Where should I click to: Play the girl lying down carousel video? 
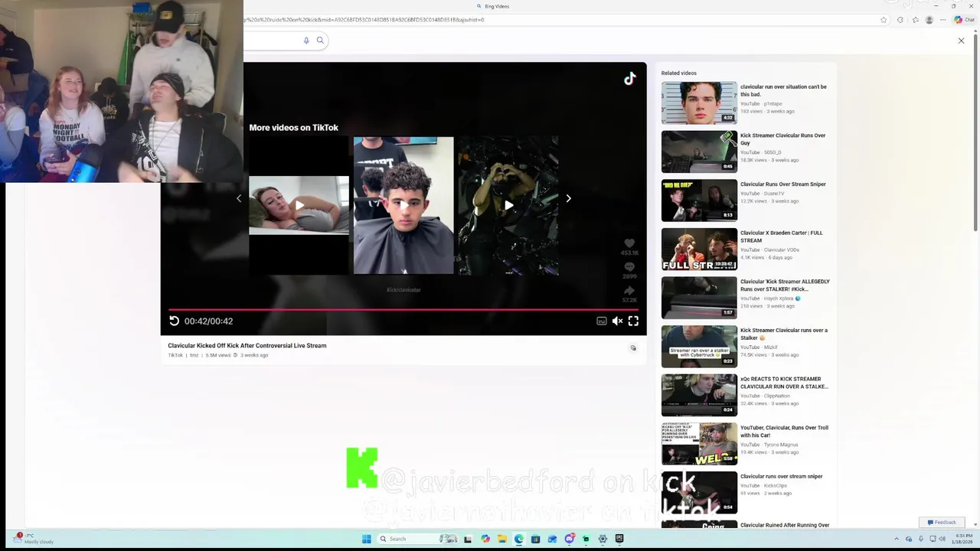click(299, 205)
